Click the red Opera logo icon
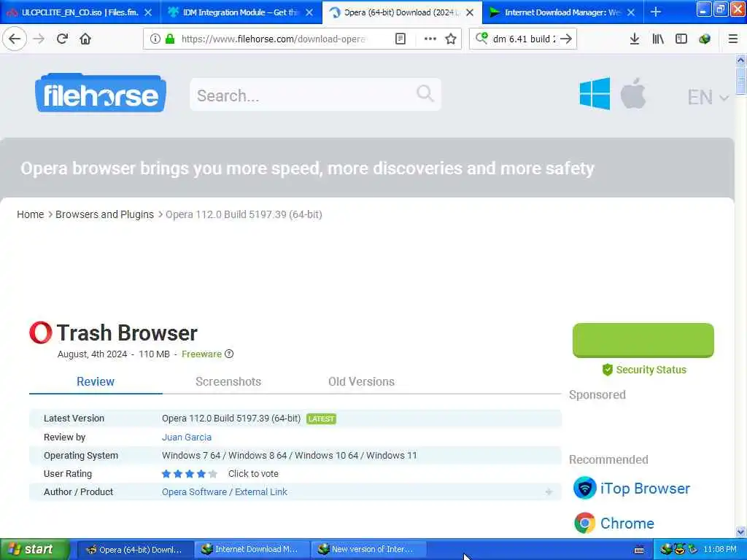 41,332
